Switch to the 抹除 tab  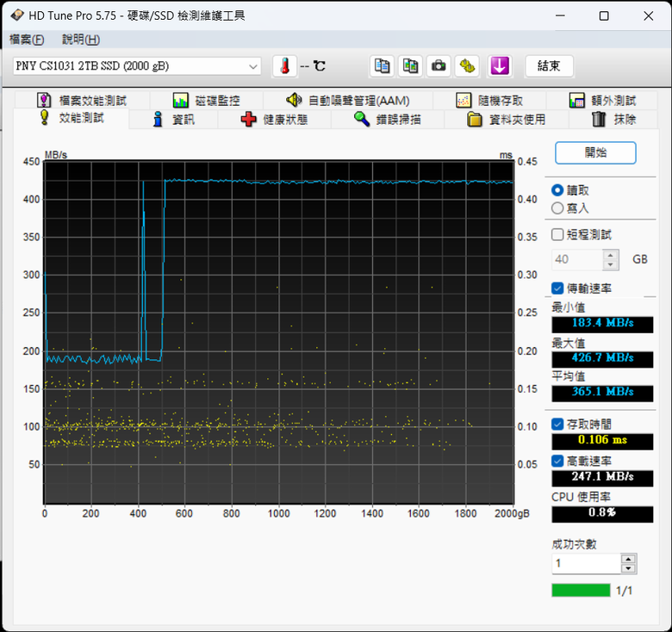point(613,120)
